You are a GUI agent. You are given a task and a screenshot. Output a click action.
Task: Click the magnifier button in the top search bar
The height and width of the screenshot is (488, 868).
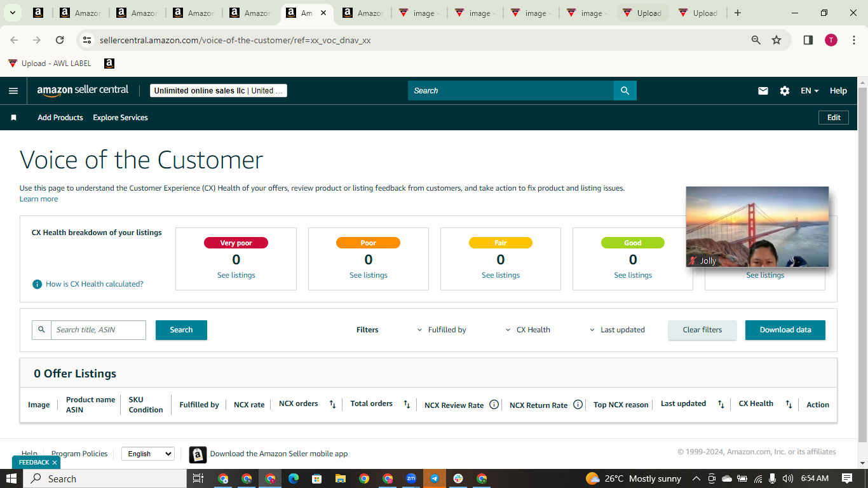coord(625,91)
